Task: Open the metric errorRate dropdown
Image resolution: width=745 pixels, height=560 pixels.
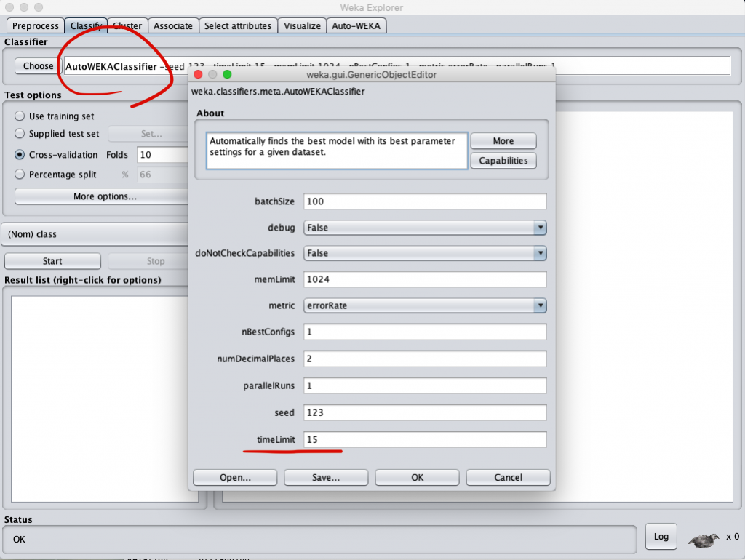Action: pyautogui.click(x=425, y=305)
